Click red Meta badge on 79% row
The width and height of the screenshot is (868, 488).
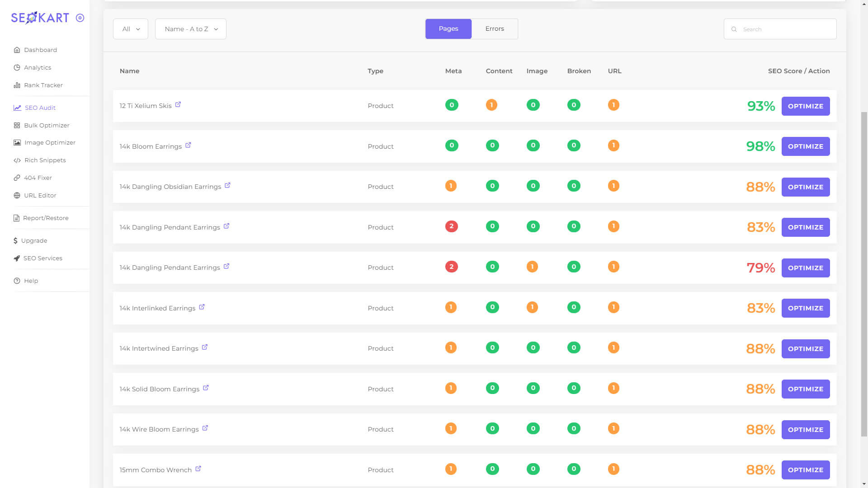pos(451,267)
